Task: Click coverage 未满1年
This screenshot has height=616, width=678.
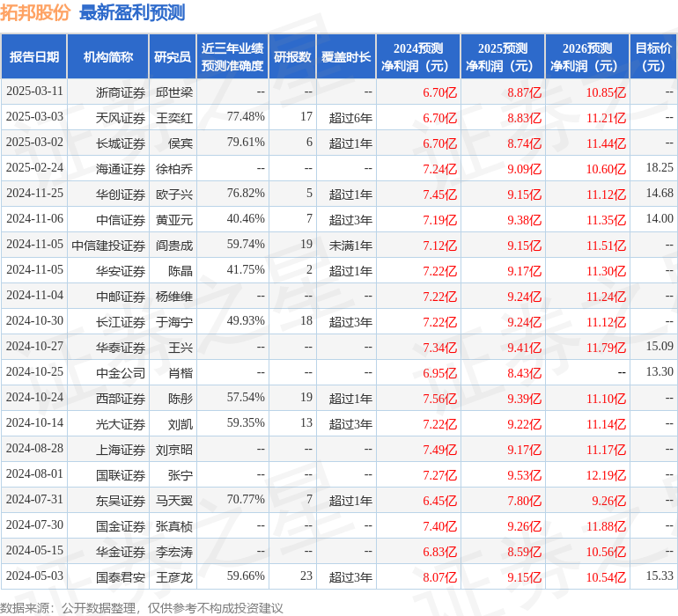Action: (x=350, y=246)
